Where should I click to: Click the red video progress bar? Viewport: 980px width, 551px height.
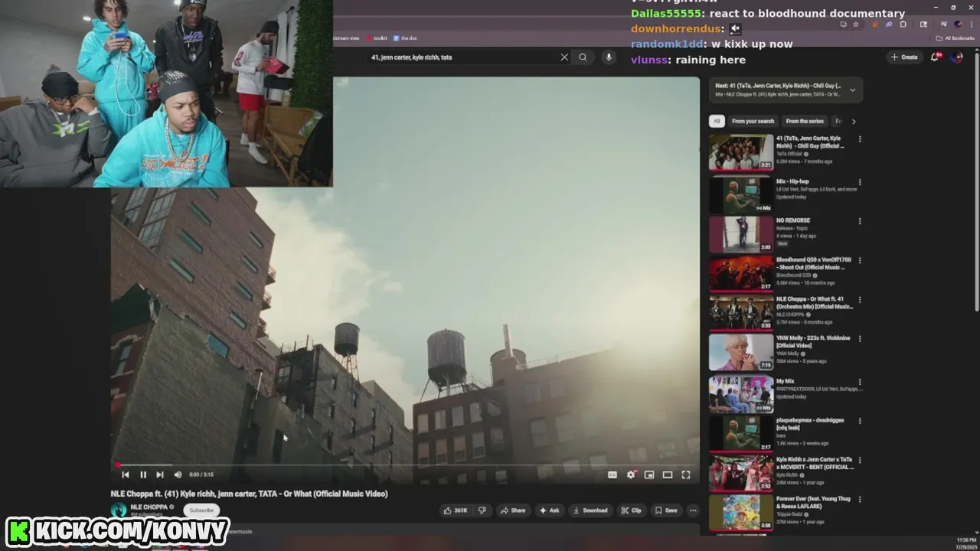coord(404,465)
